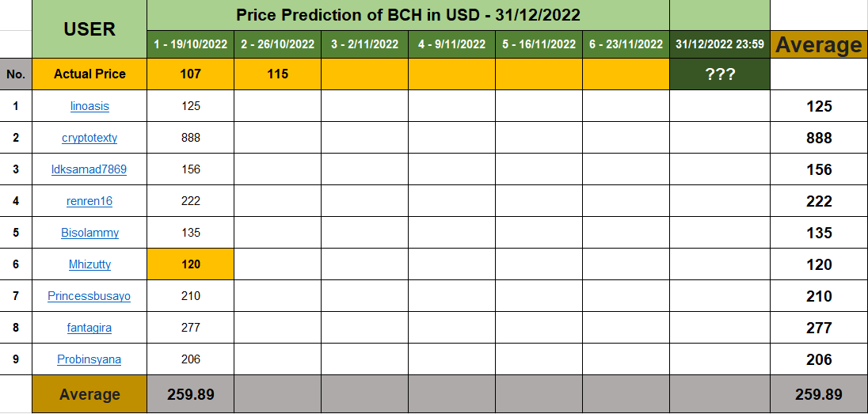
Task: Open the Probinsyana user link
Action: (89, 359)
